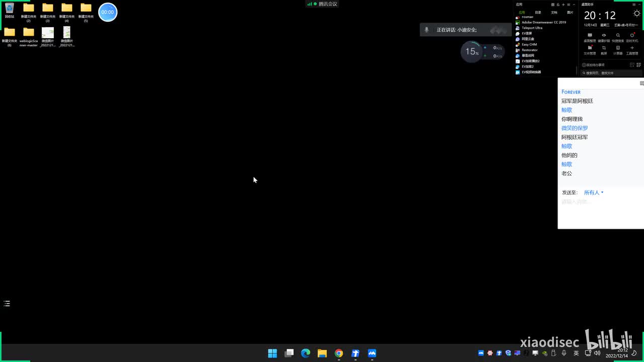Viewport: 644px width, 362px height.
Task: Launch Restorator from app list
Action: click(527, 50)
